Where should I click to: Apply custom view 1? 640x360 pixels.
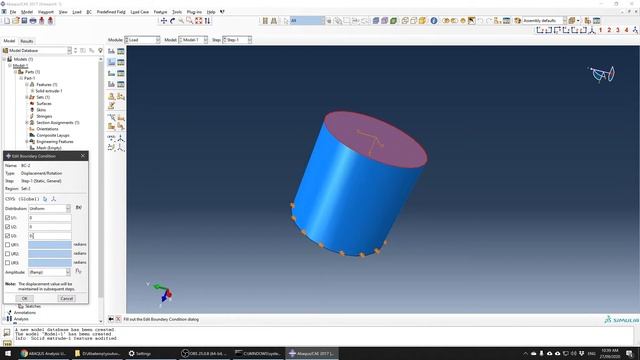(600, 30)
